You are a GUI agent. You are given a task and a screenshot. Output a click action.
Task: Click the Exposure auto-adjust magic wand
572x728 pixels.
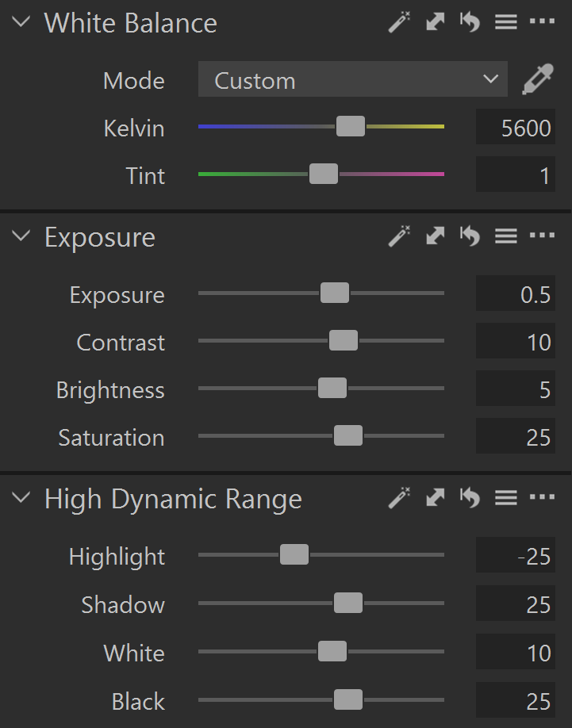[399, 236]
